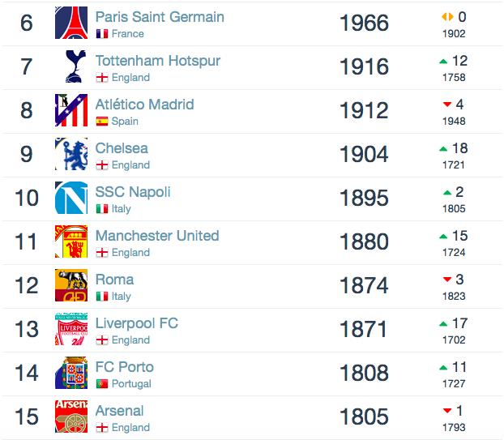Open the Paris Saint Germain team link
504x440 pixels.
[160, 17]
